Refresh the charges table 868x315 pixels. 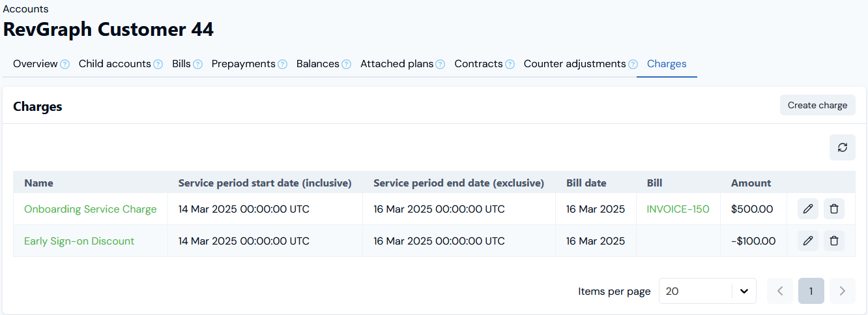(x=842, y=147)
